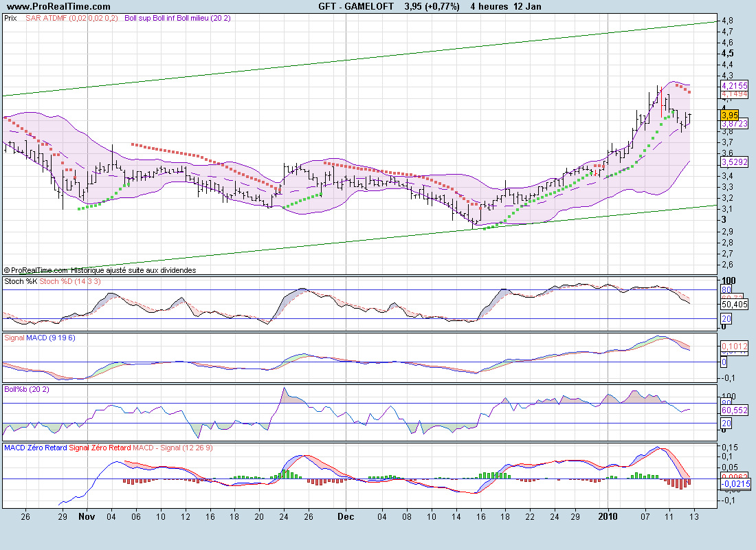Click the 4,8 price axis label
This screenshot has width=756, height=550.
[x=728, y=21]
